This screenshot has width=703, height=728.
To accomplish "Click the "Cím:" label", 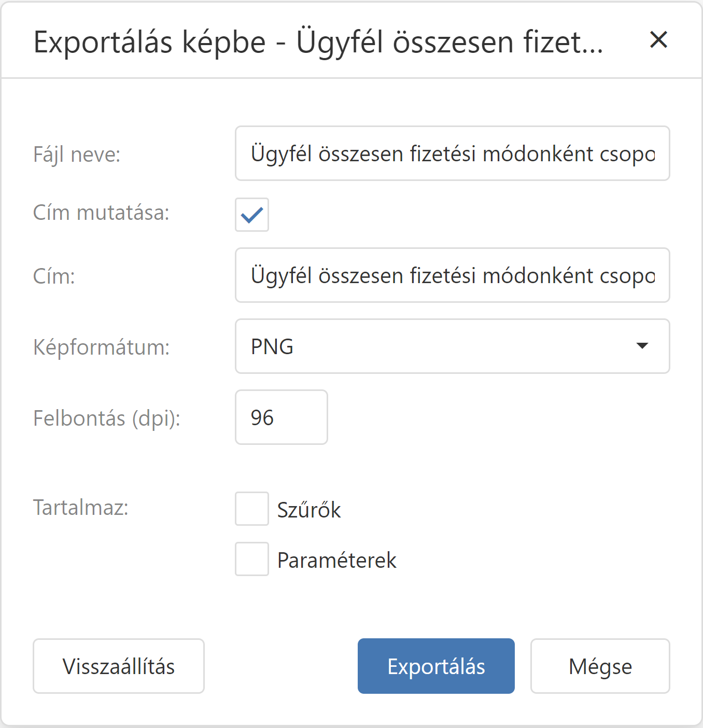I will click(x=54, y=276).
